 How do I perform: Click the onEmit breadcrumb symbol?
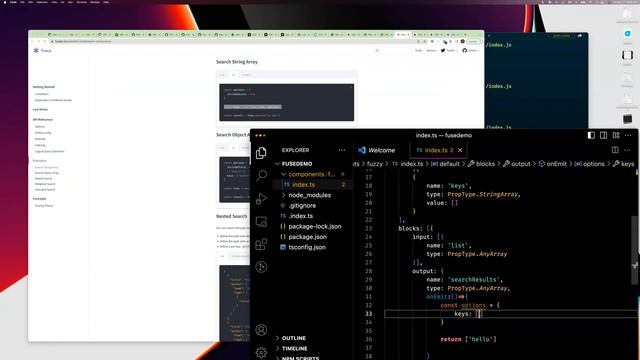[553, 164]
